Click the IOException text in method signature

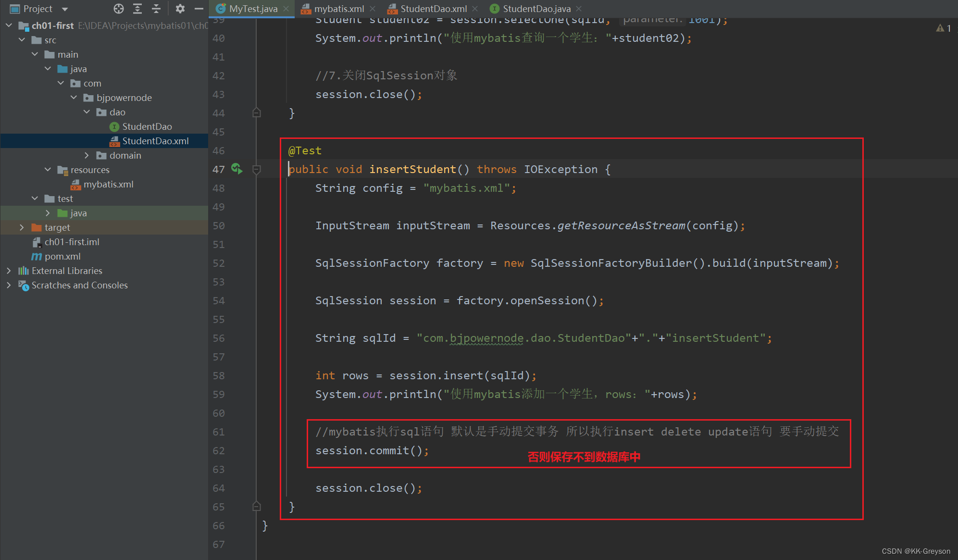pos(560,169)
